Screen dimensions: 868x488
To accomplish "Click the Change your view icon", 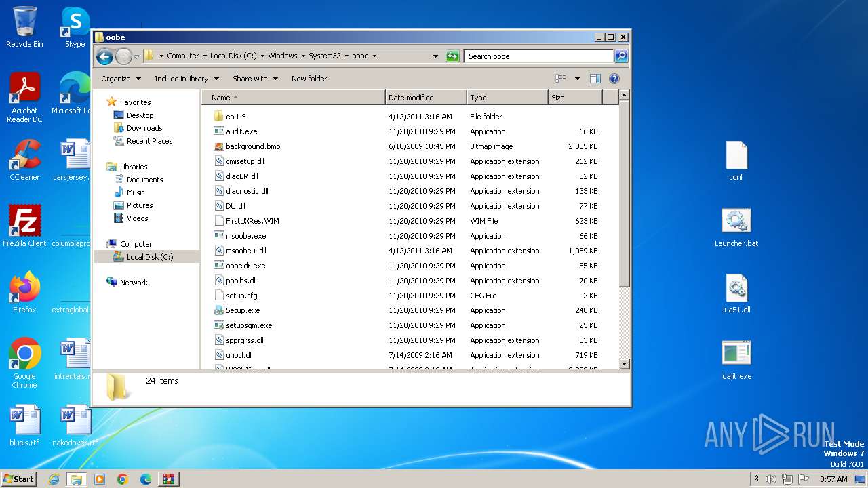I will 560,79.
